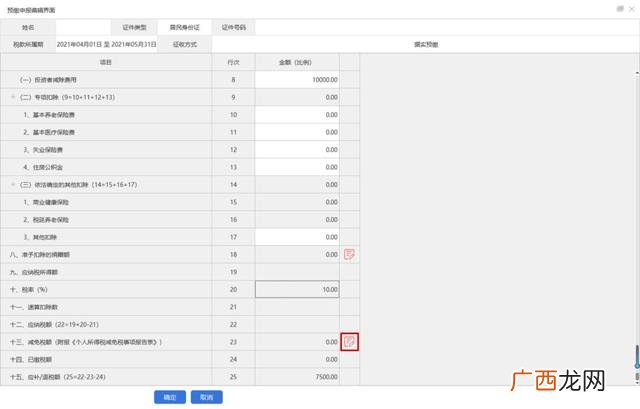Click the empty amount cell in row 21
The width and height of the screenshot is (640, 409).
click(x=297, y=307)
